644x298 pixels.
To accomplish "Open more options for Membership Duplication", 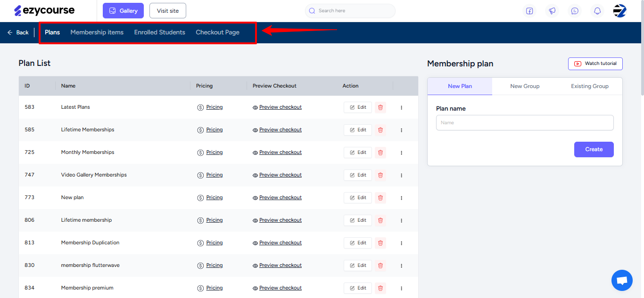I will 402,243.
